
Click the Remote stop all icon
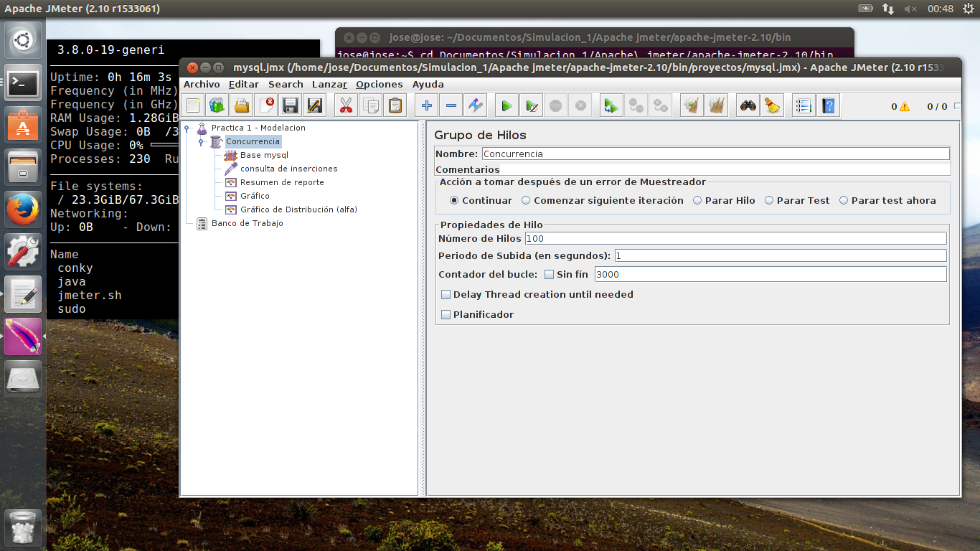pos(636,106)
